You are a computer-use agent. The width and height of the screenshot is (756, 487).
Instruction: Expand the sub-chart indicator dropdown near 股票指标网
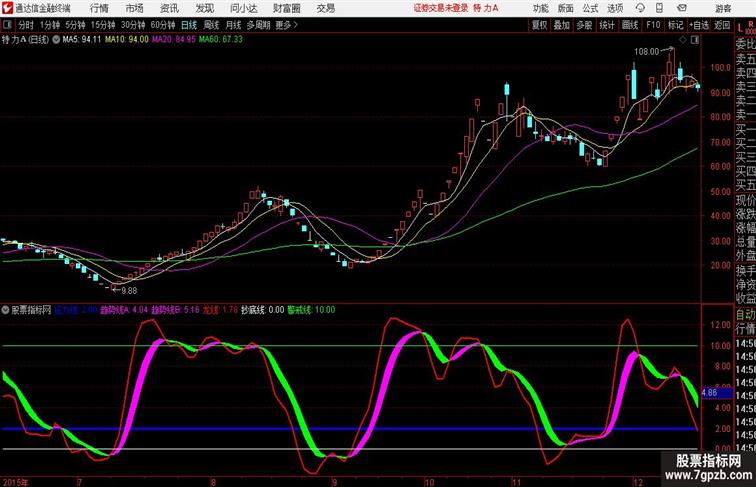click(x=5, y=310)
